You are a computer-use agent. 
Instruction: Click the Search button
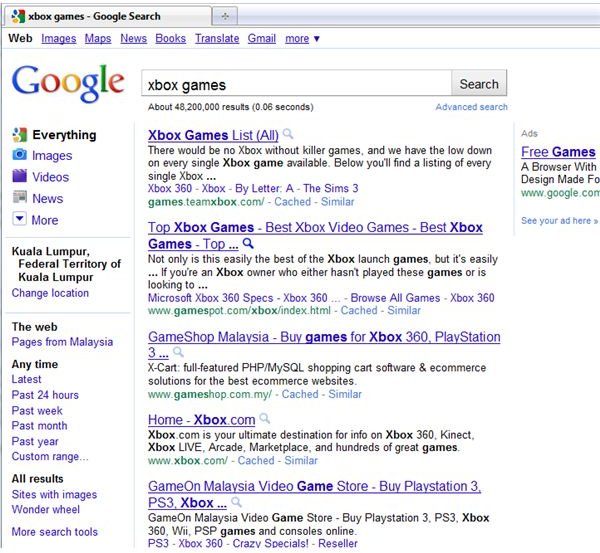[479, 83]
